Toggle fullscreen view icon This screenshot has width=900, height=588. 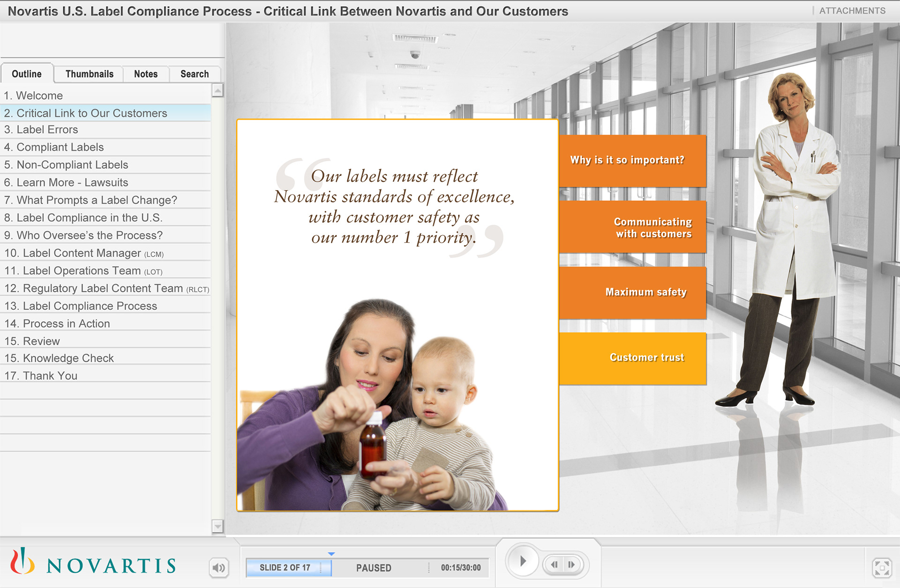pyautogui.click(x=882, y=568)
